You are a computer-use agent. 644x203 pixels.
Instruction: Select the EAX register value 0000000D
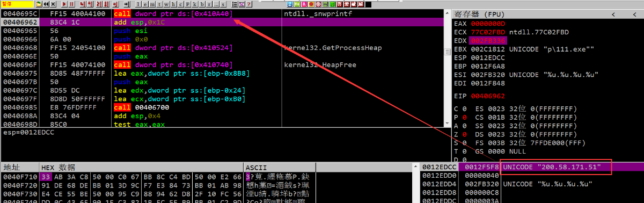click(x=487, y=24)
